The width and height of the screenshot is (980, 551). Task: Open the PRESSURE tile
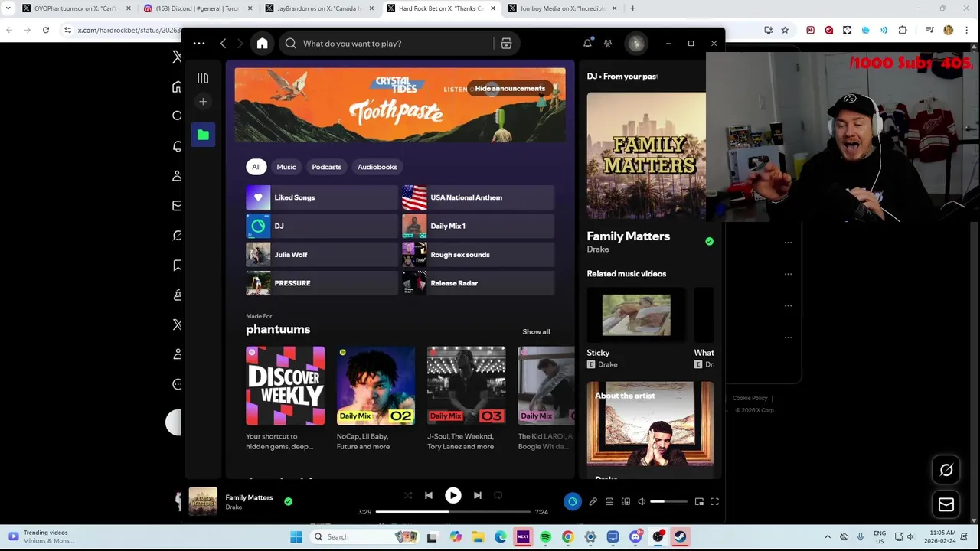pyautogui.click(x=322, y=283)
